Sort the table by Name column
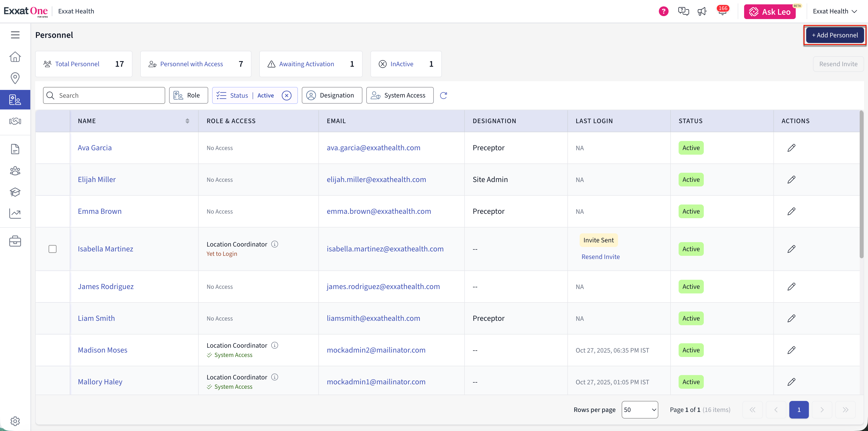Screen dimensions: 868x431 click(x=187, y=121)
